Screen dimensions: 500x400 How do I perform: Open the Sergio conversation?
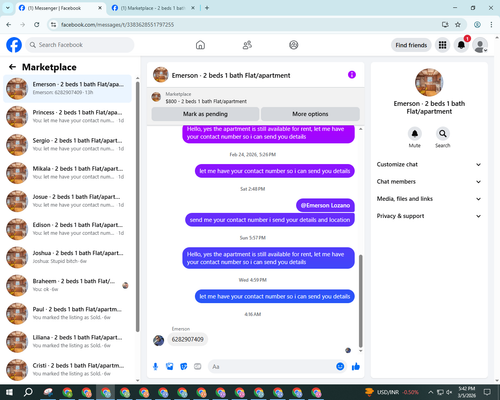67,145
